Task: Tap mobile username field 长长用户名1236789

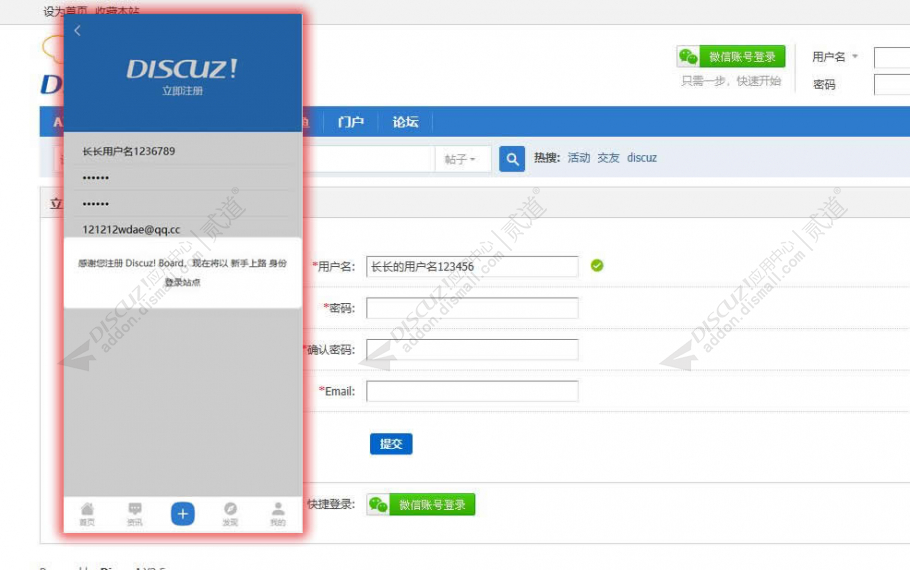Action: click(181, 151)
